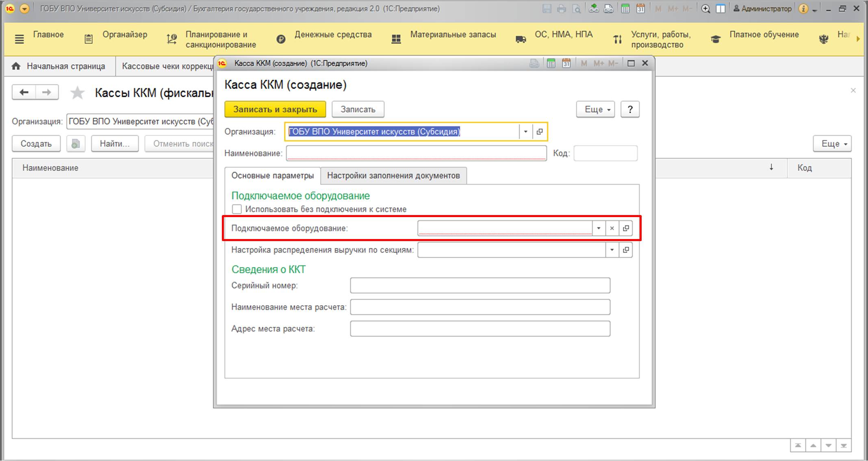Open Настройка распределения выручки item form
Image resolution: width=868 pixels, height=461 pixels.
click(626, 250)
